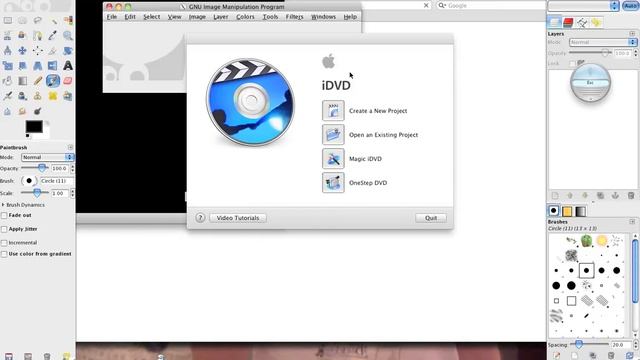Select the Ellipse Select tool
This screenshot has height=360, width=640.
pyautogui.click(x=22, y=20)
